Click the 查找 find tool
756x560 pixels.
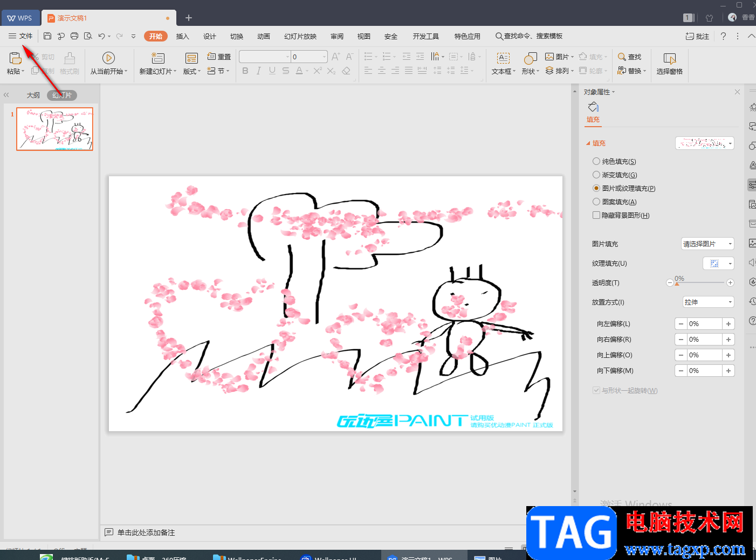tap(629, 57)
